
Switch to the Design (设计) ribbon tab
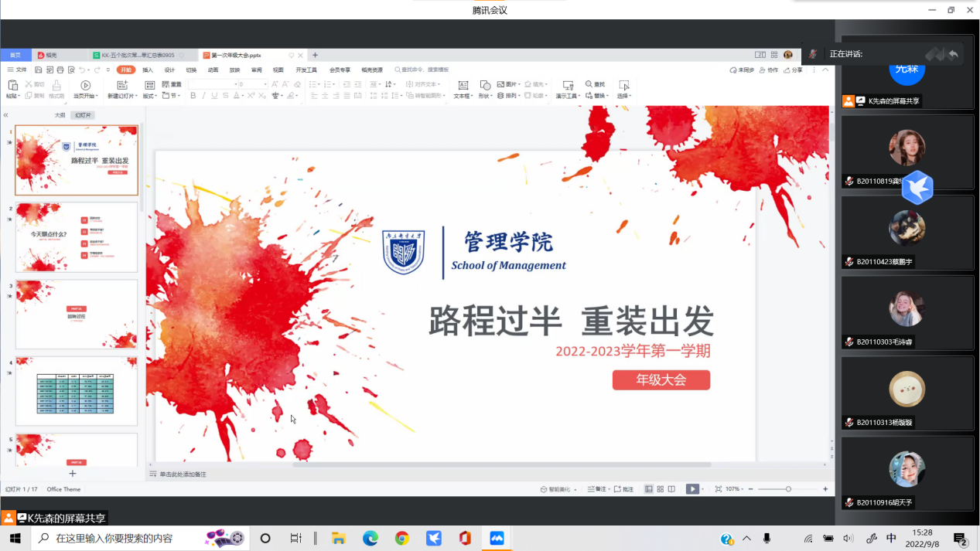coord(169,70)
